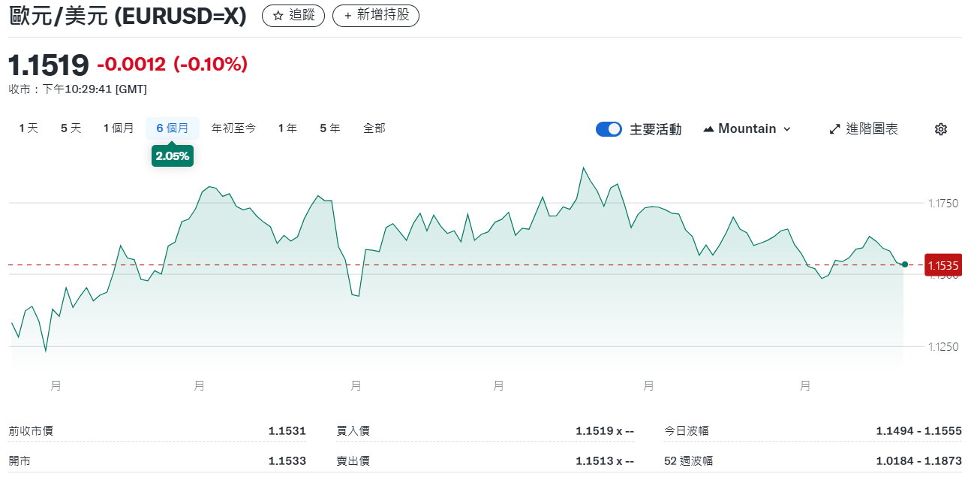Click the 新增持股 button label

point(383,16)
